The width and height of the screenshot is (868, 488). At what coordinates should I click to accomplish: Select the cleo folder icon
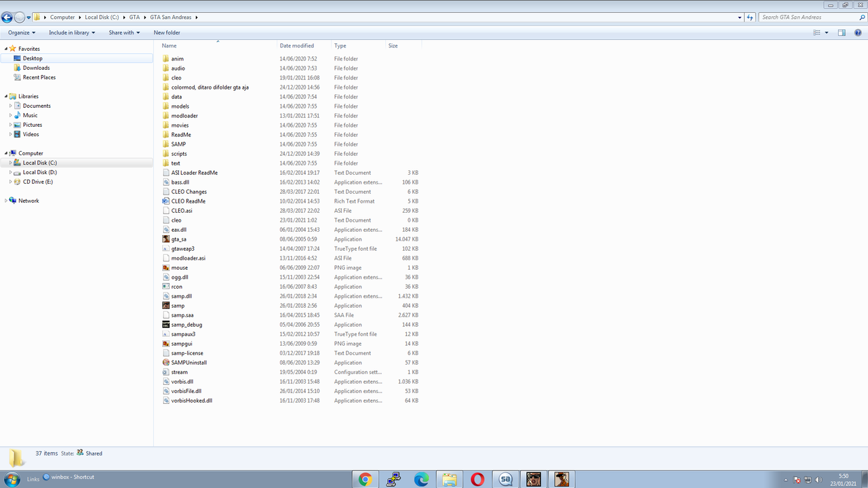[166, 78]
